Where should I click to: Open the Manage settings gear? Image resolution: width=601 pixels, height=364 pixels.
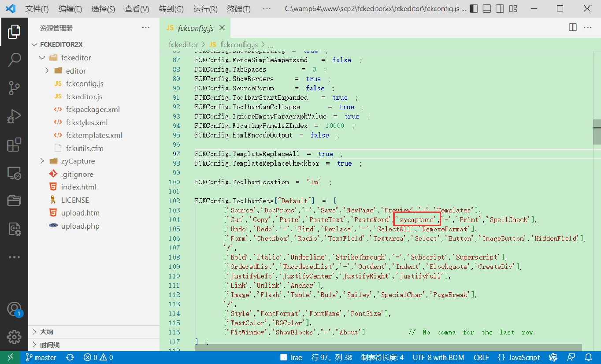coord(14,337)
